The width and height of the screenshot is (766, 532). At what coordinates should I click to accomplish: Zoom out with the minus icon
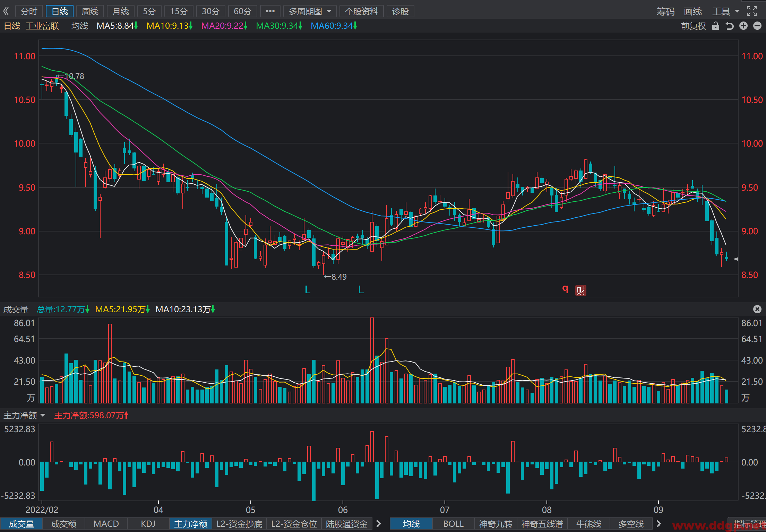tap(757, 26)
